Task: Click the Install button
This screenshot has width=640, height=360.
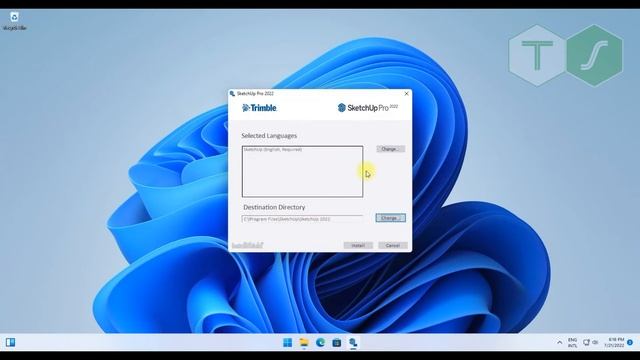Action: coord(358,245)
